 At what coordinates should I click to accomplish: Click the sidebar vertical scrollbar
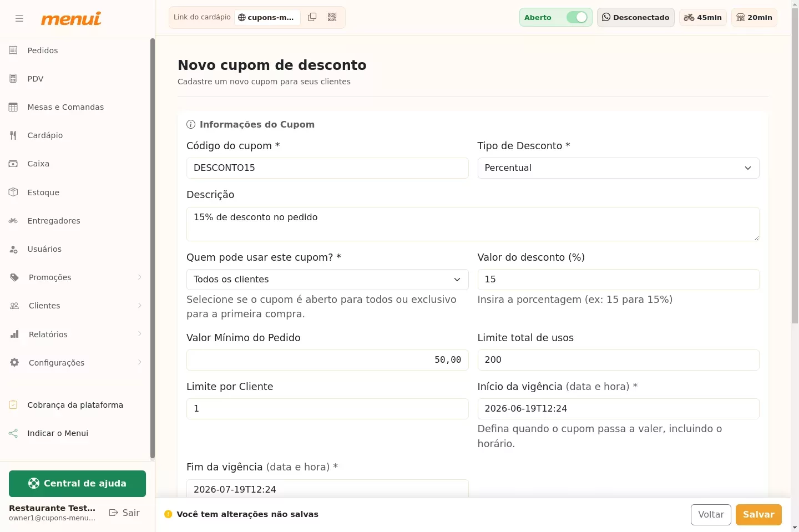(152, 249)
